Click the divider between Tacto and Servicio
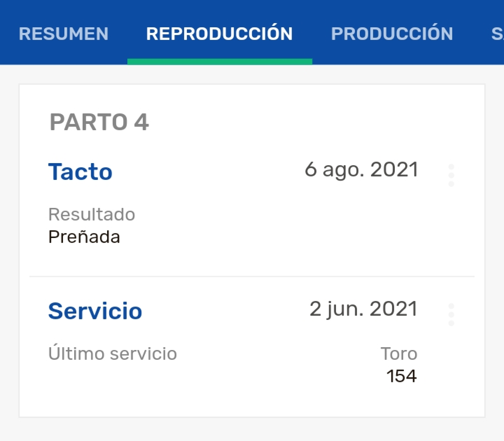 [x=252, y=276]
